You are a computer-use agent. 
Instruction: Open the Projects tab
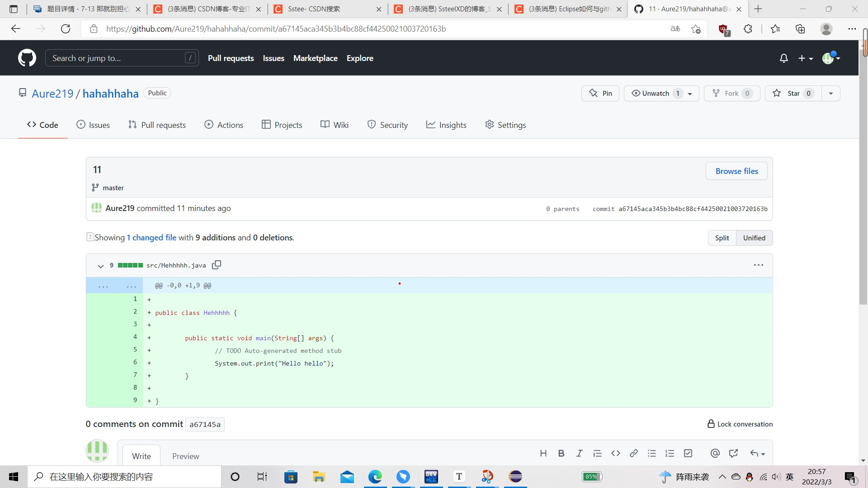pyautogui.click(x=282, y=125)
